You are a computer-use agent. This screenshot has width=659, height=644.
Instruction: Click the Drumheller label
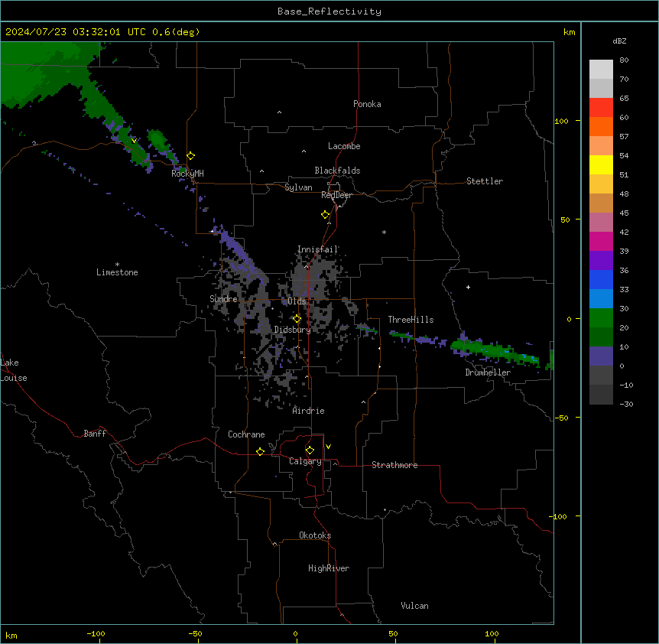point(488,372)
